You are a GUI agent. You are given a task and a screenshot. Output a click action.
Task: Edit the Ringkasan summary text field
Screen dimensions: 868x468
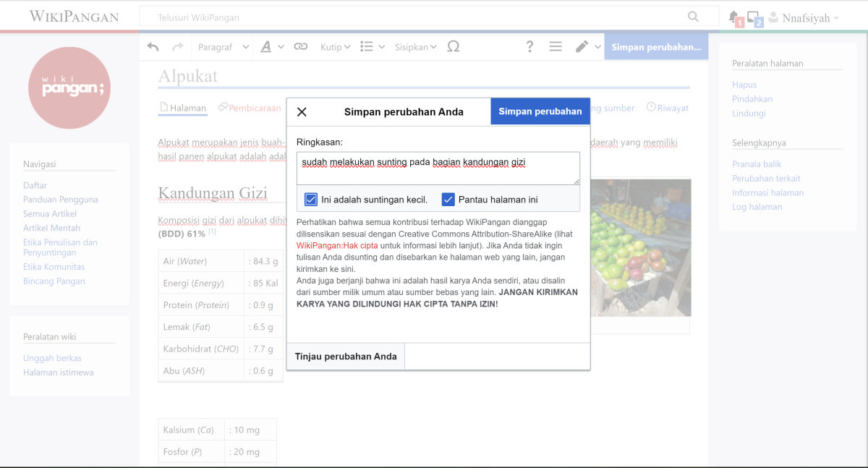(x=438, y=168)
